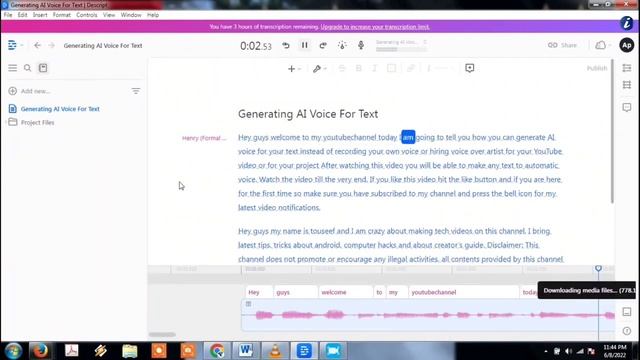The height and width of the screenshot is (360, 640).
Task: Click the Share button
Action: pyautogui.click(x=562, y=45)
